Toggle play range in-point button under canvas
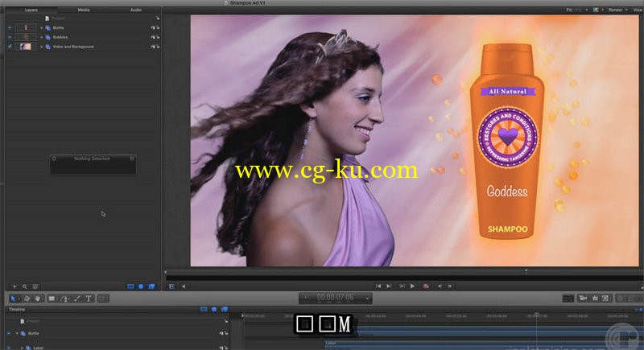The image size is (644, 350). [171, 286]
